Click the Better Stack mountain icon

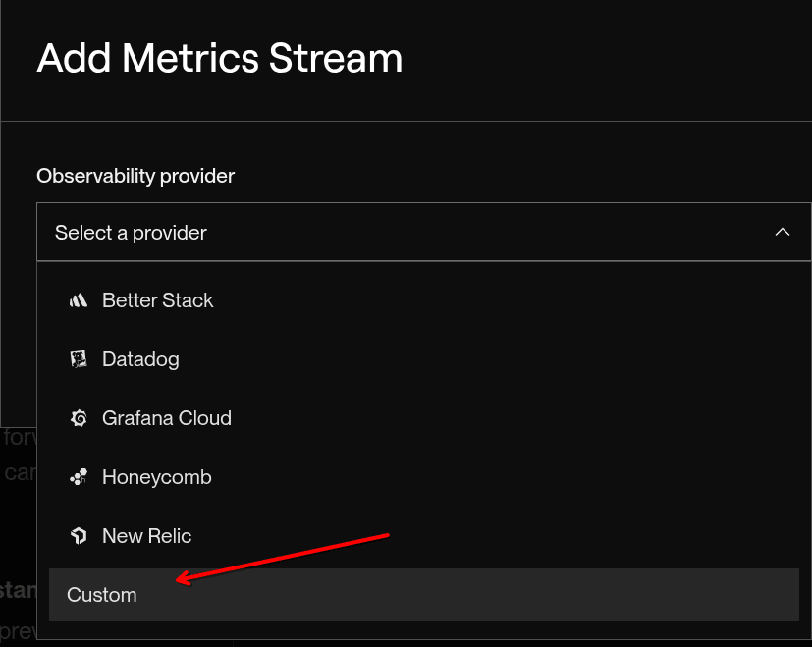click(79, 300)
